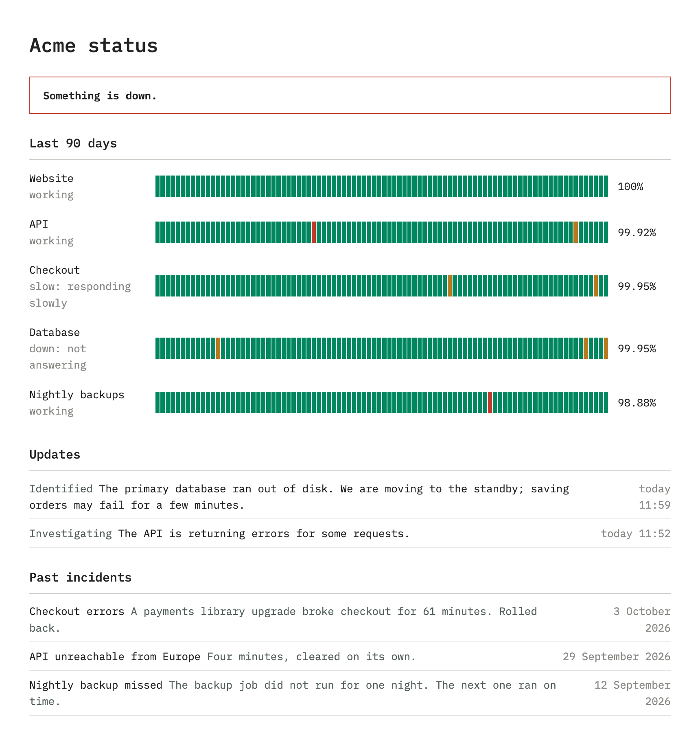
Task: Click the "Investigating" update label
Action: pyautogui.click(x=70, y=534)
